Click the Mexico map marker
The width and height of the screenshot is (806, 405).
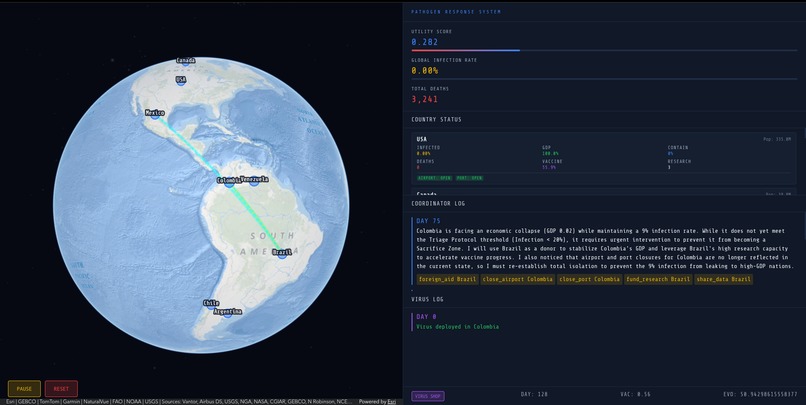pyautogui.click(x=155, y=113)
